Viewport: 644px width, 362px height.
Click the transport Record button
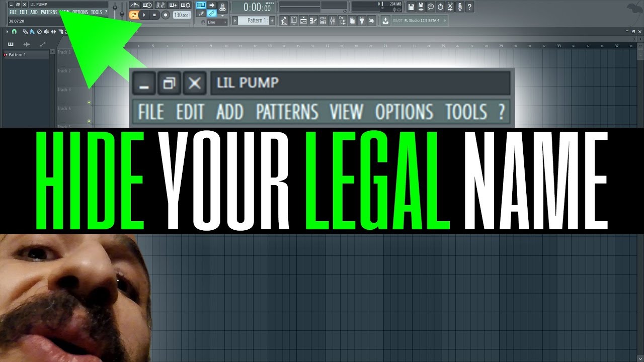tap(166, 15)
